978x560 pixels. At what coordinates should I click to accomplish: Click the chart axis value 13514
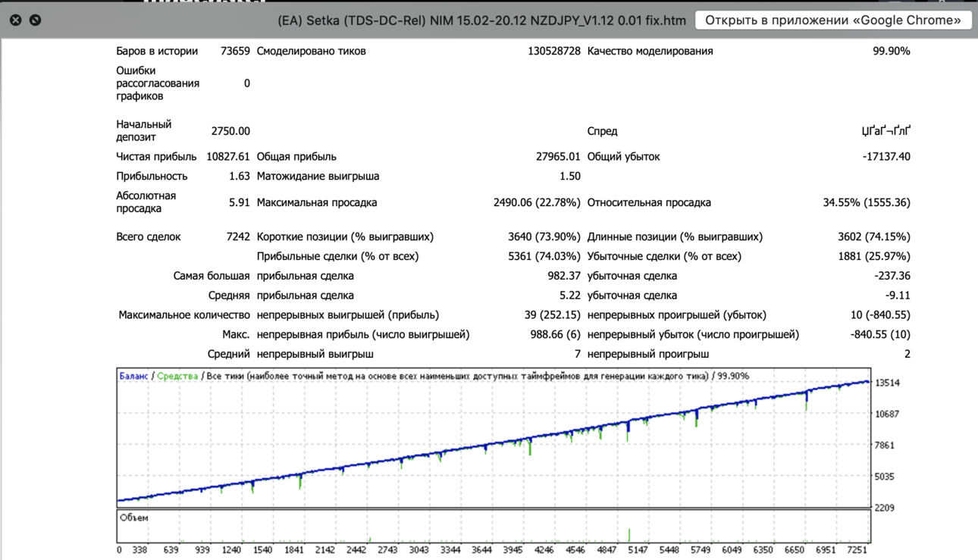887,383
